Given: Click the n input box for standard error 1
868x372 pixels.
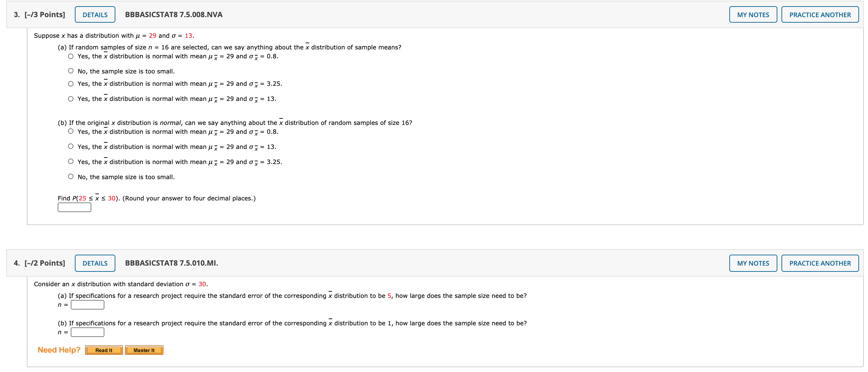Looking at the screenshot, I should [x=87, y=332].
